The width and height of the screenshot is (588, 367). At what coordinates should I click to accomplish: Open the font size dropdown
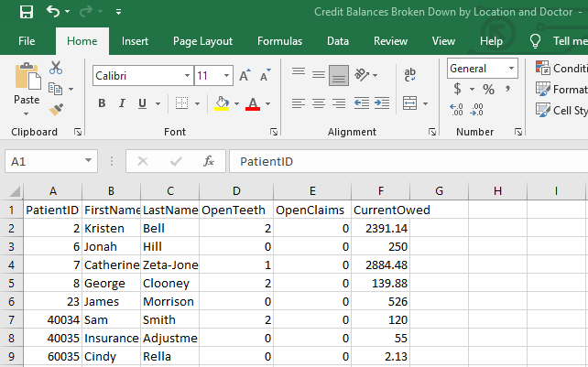tap(226, 76)
